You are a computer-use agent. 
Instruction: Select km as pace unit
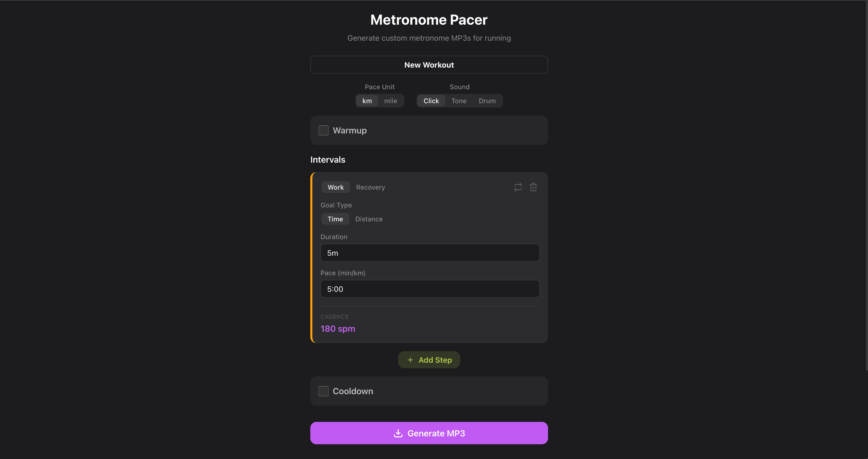click(x=367, y=100)
